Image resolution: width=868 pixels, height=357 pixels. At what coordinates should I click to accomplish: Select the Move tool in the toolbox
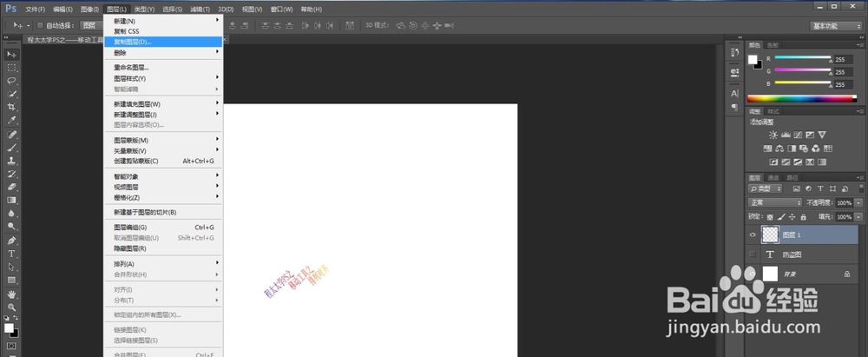11,54
